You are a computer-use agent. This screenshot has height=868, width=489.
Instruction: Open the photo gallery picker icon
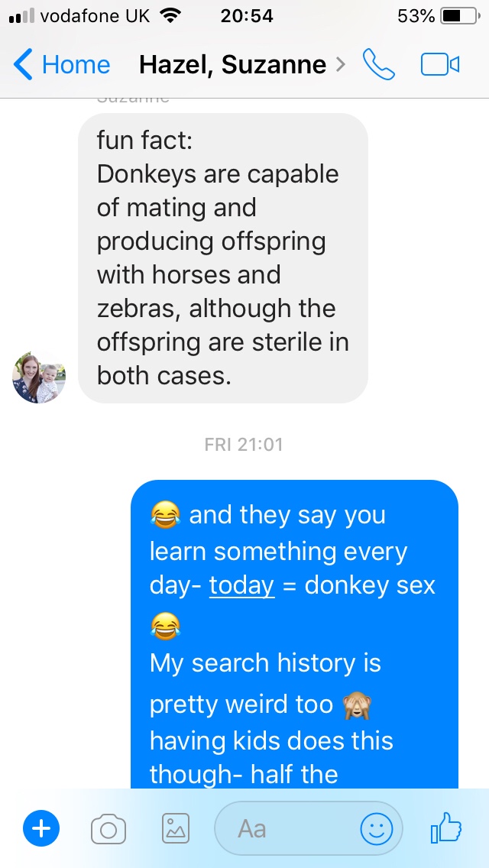coord(176,829)
